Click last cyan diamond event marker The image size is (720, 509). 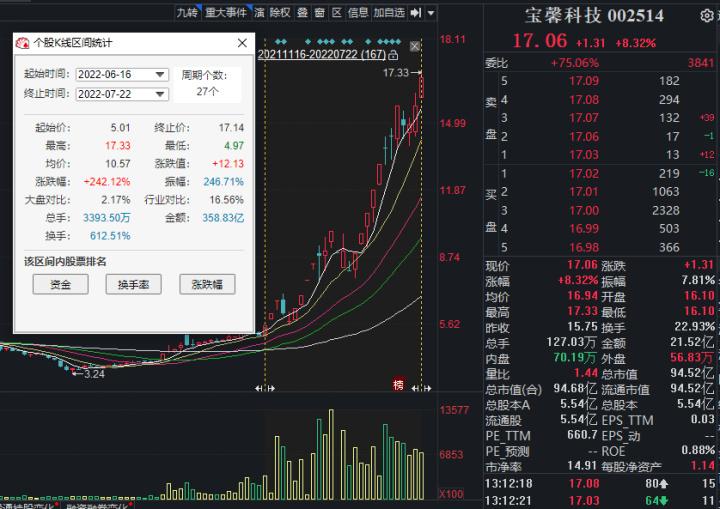(x=399, y=42)
